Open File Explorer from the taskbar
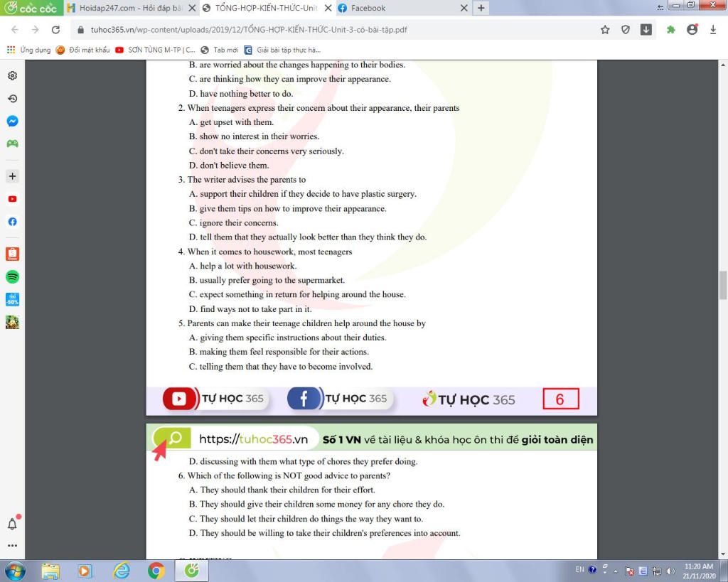Screen dimensions: 728x582 (x=50, y=571)
